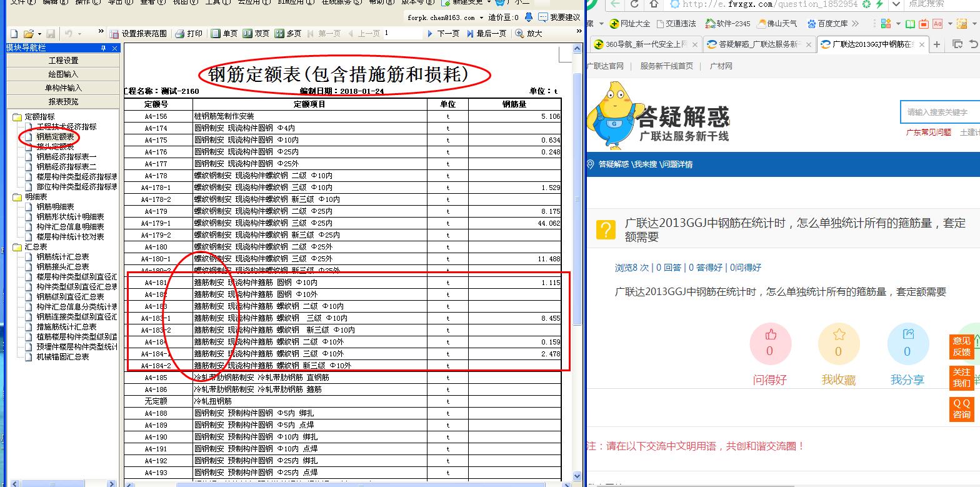The width and height of the screenshot is (980, 487).
Task: Open the 单构件输入 module
Action: pos(63,88)
